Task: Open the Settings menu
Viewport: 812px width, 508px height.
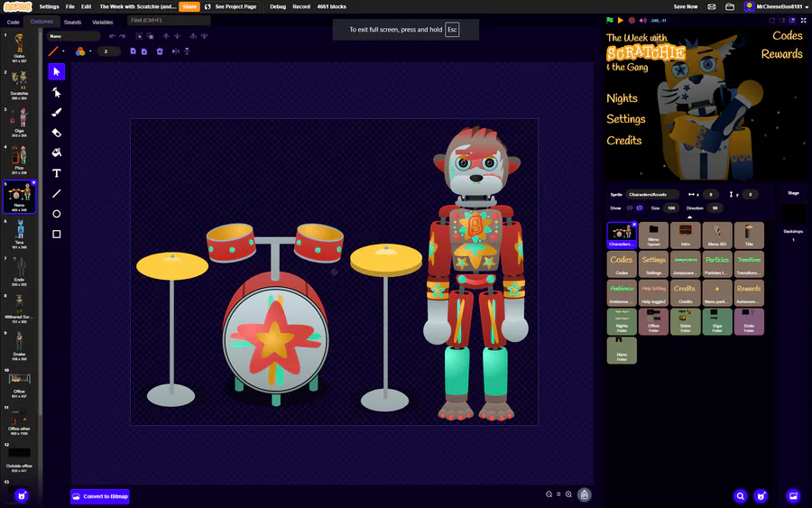Action: point(50,6)
